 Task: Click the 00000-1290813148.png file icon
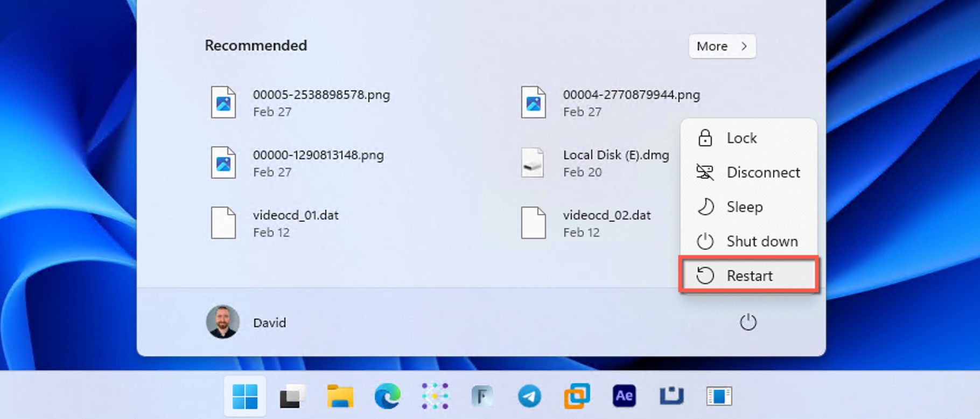(223, 163)
